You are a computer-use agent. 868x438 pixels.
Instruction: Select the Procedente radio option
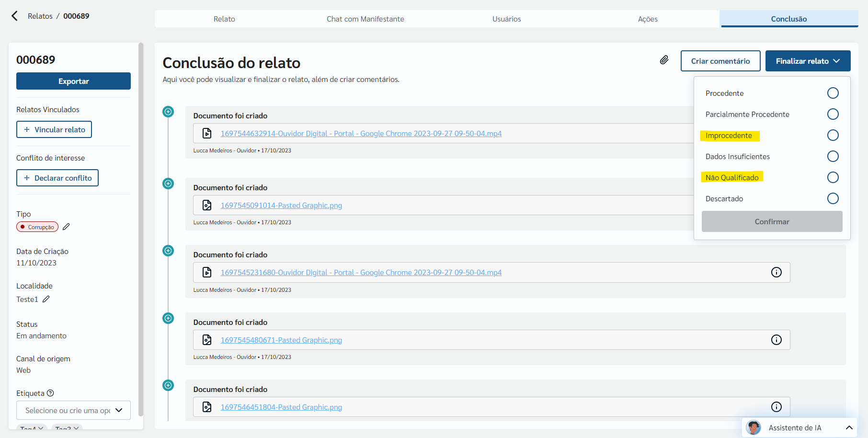click(x=833, y=93)
